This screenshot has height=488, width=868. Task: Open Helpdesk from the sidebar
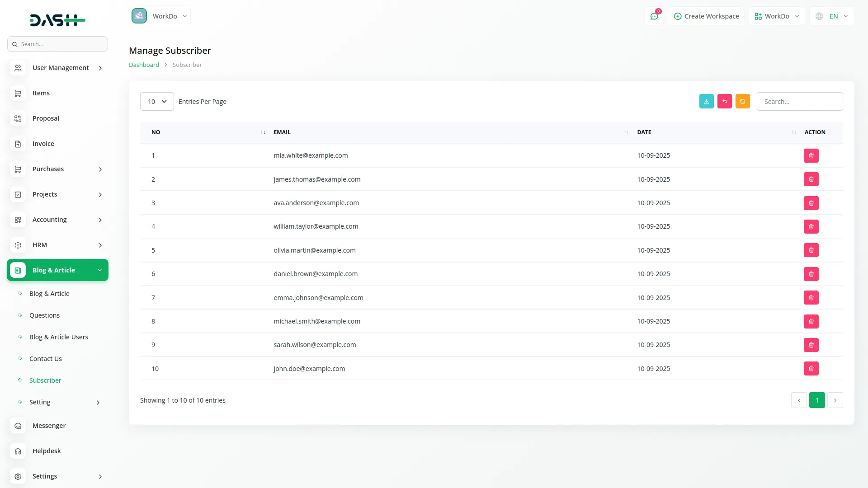coord(47,451)
